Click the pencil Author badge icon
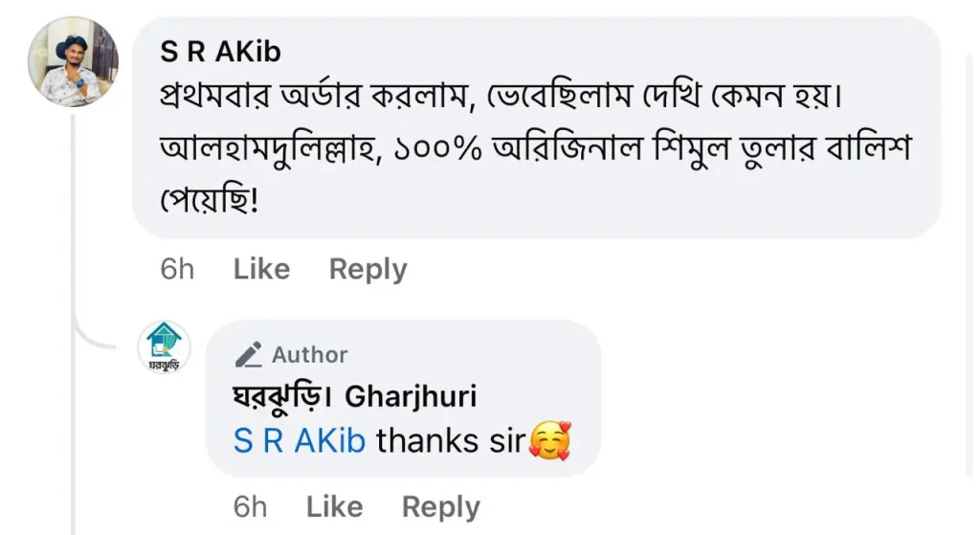 (x=249, y=355)
